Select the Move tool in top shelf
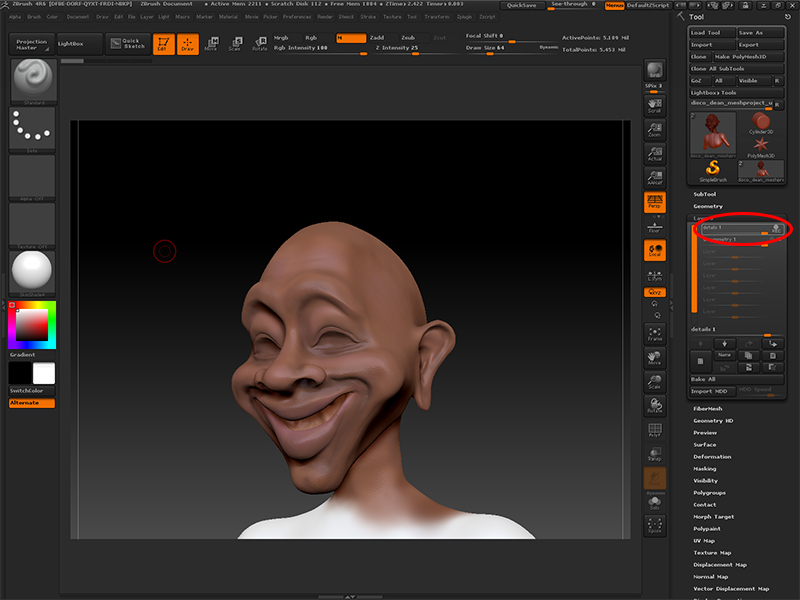The height and width of the screenshot is (600, 800). [x=211, y=44]
